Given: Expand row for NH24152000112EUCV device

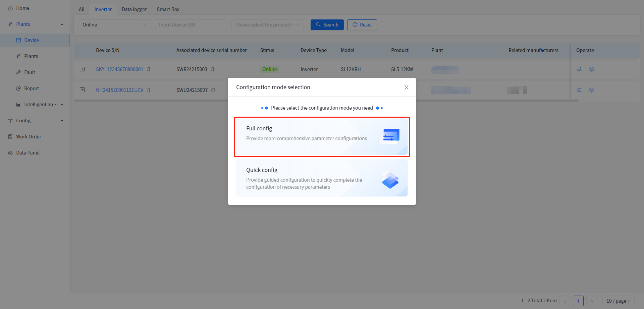Looking at the screenshot, I should pyautogui.click(x=82, y=90).
